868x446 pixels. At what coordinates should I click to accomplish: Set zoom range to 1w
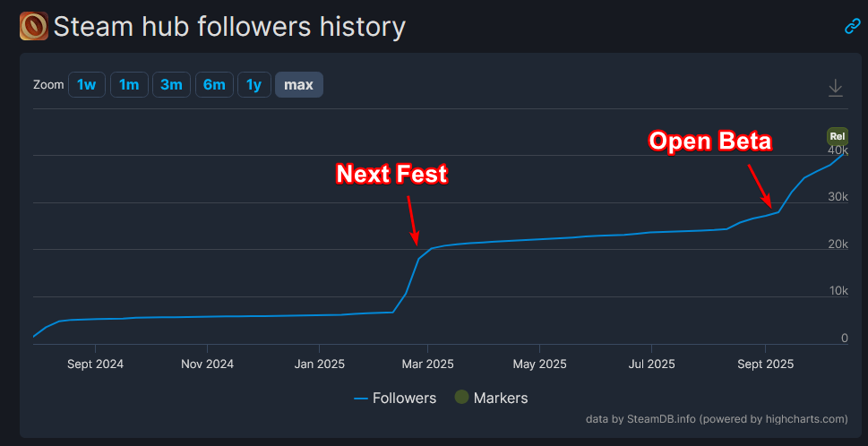click(86, 85)
